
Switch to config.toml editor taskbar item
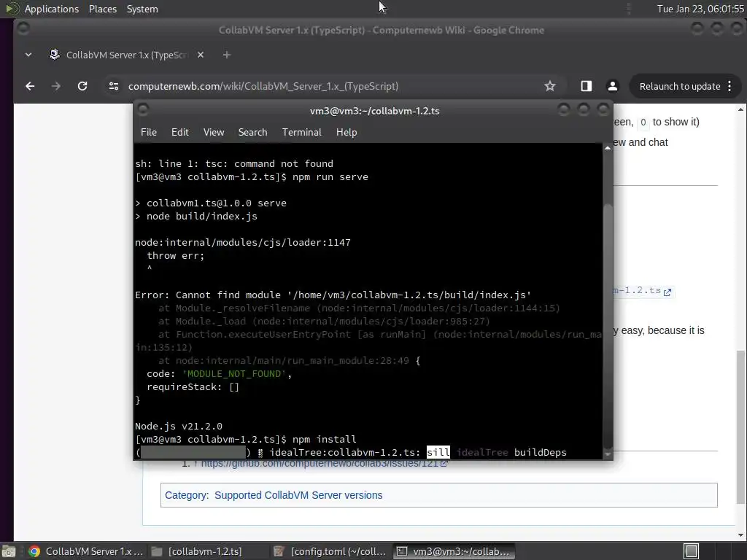click(x=330, y=551)
